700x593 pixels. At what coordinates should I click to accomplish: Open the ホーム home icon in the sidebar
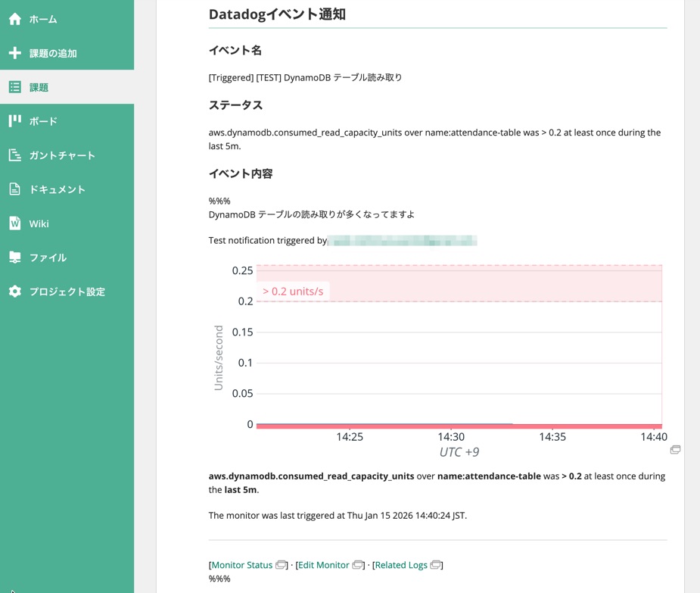click(14, 18)
